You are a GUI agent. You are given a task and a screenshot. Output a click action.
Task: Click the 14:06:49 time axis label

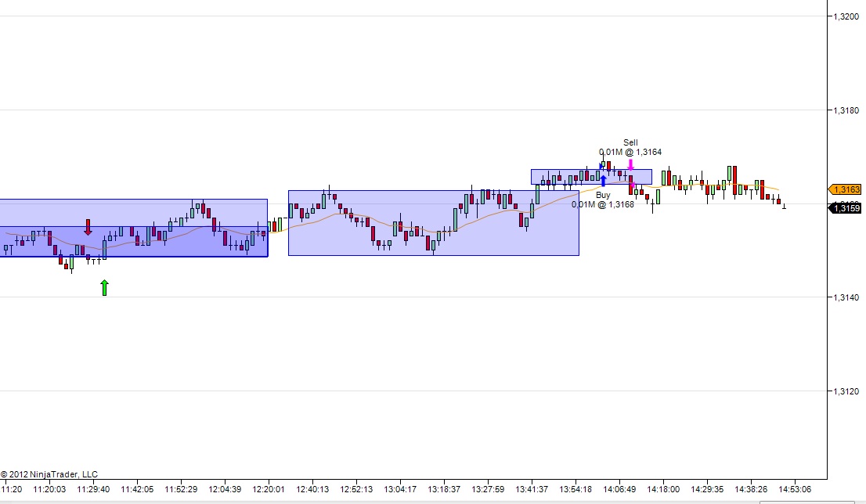[619, 489]
